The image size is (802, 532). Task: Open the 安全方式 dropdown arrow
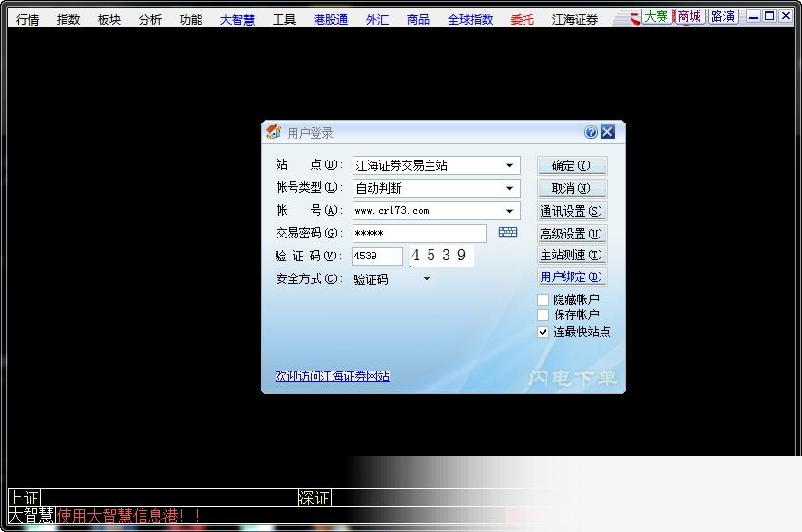(427, 278)
